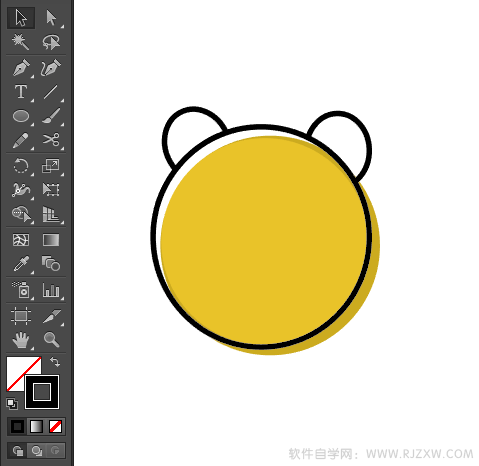Select the Gradient tool
This screenshot has height=466, width=479.
click(51, 240)
